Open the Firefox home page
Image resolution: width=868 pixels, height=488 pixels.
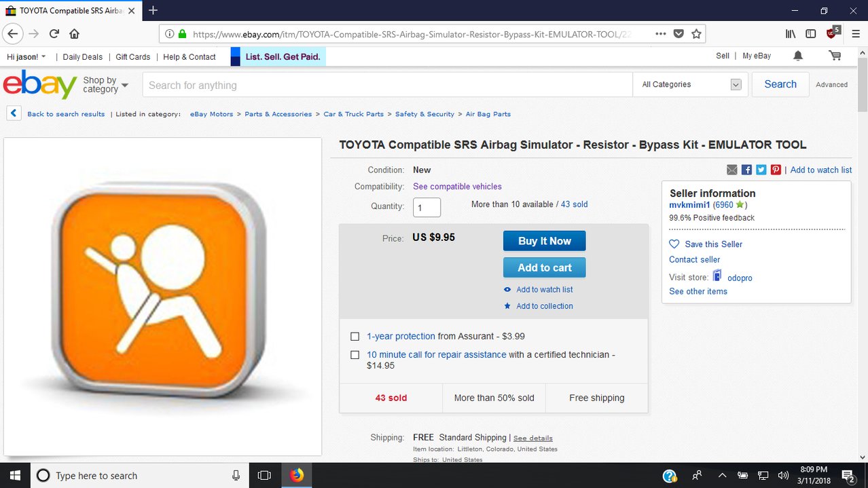(74, 33)
